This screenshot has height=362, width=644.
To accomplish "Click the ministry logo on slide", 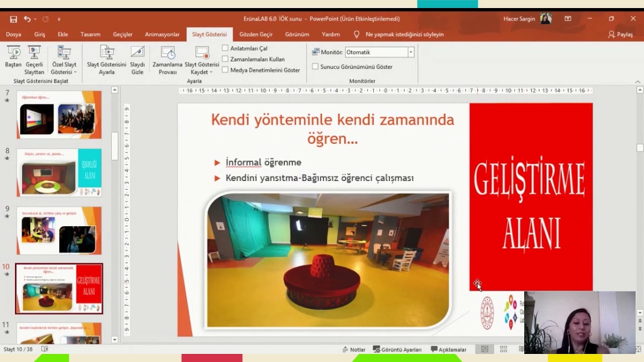I will (x=487, y=313).
